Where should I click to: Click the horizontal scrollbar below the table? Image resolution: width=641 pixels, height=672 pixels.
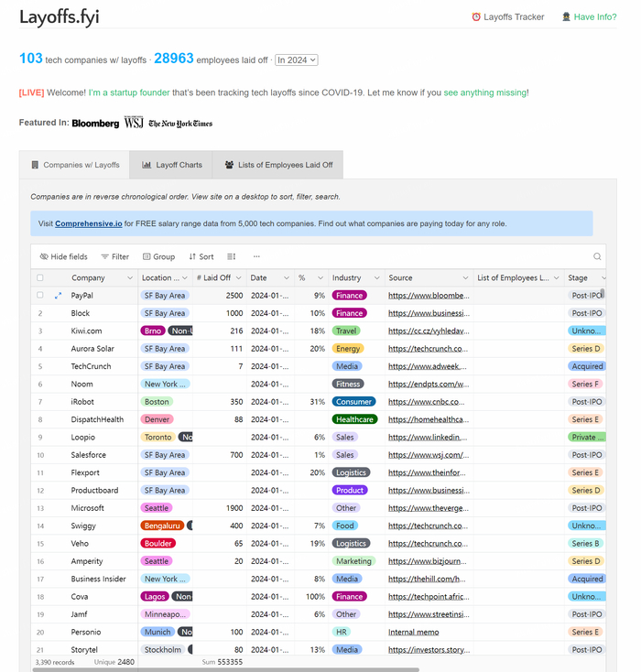click(x=225, y=669)
